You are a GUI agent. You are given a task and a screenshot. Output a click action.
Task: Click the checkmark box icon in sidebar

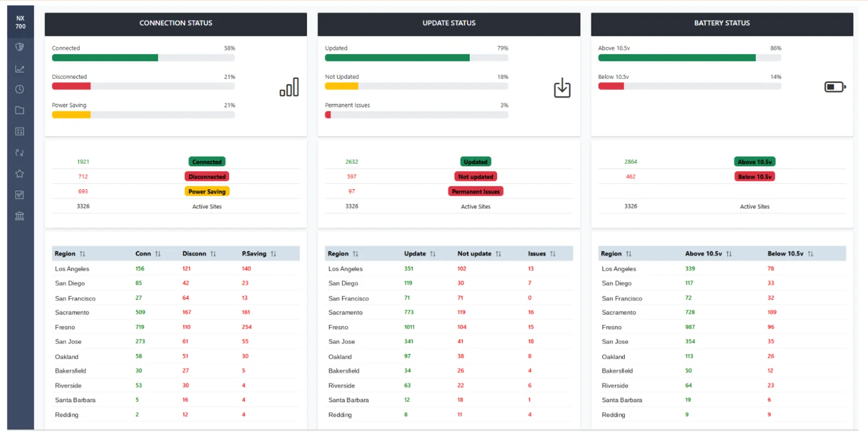coord(20,195)
